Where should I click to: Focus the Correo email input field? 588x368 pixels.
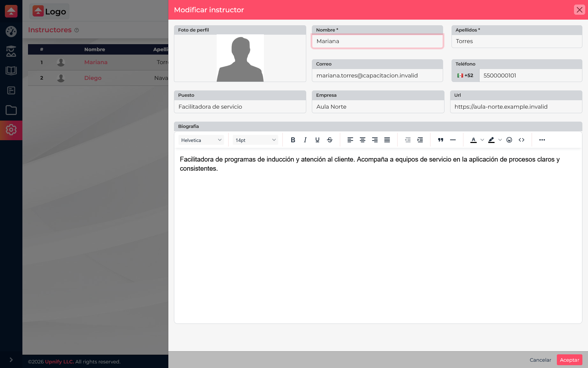coord(377,75)
